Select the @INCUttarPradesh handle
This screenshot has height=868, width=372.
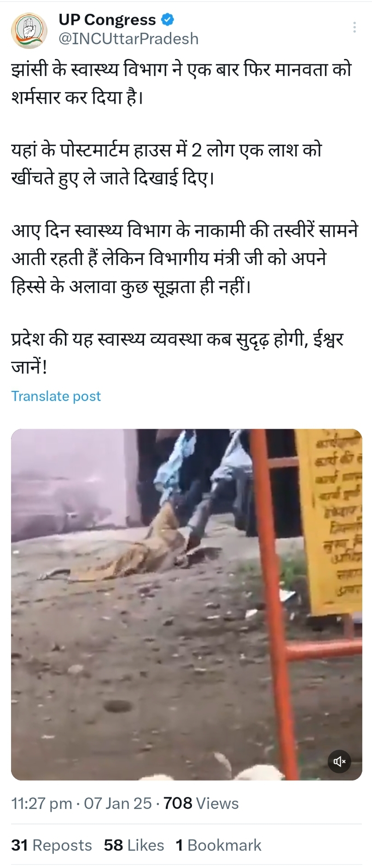click(128, 39)
